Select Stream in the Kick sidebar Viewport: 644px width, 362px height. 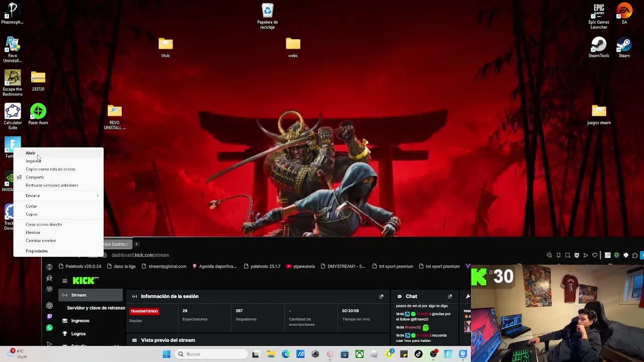pos(91,295)
